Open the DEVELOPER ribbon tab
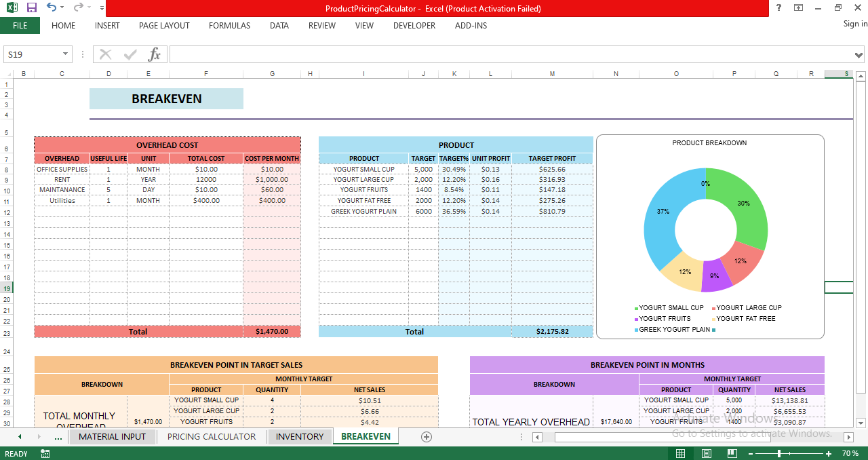 pyautogui.click(x=414, y=25)
